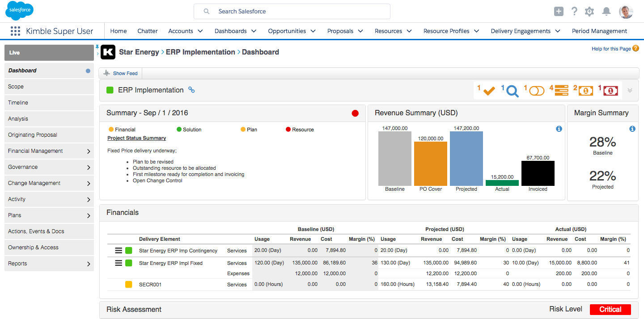Open Ownership & Access in the sidebar
Viewport: 644px width, 319px height.
[x=49, y=248]
